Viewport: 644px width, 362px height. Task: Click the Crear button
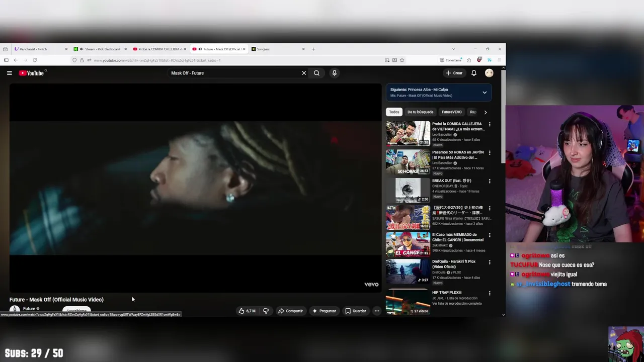click(454, 73)
